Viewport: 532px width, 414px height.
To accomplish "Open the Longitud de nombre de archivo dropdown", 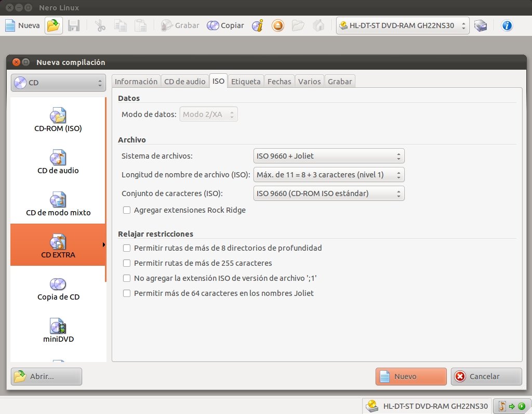I will click(329, 175).
